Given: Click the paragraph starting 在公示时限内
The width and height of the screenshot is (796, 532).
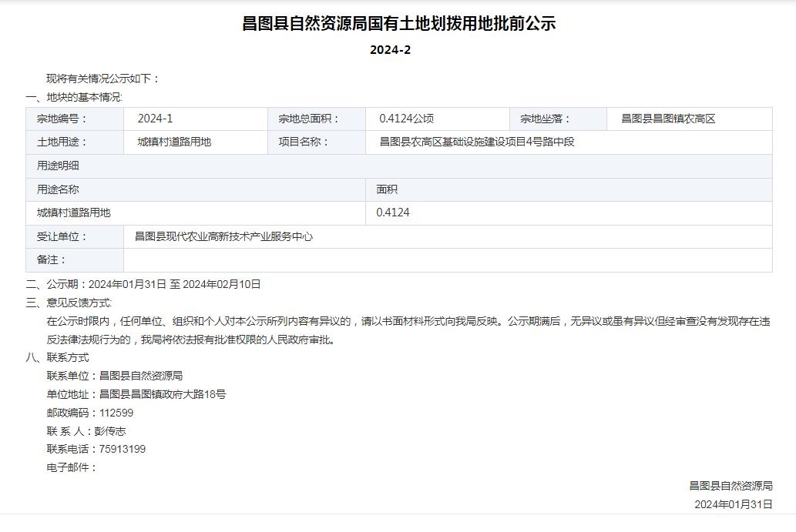Looking at the screenshot, I should coord(408,322).
